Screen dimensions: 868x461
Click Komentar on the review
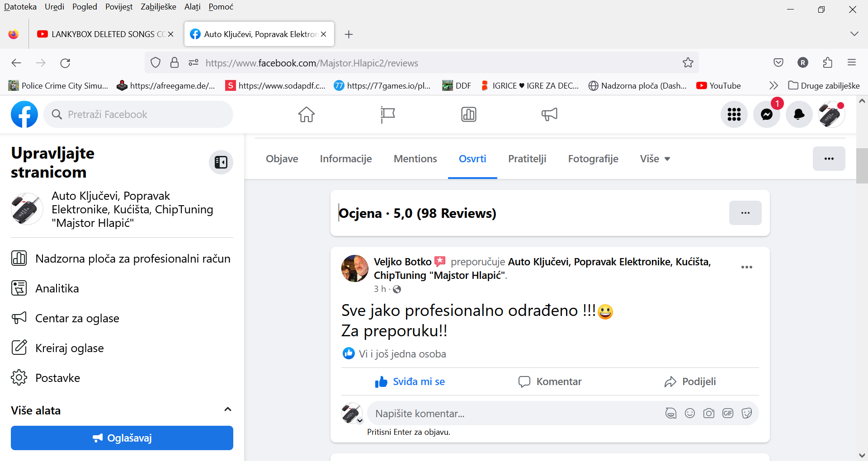point(550,381)
